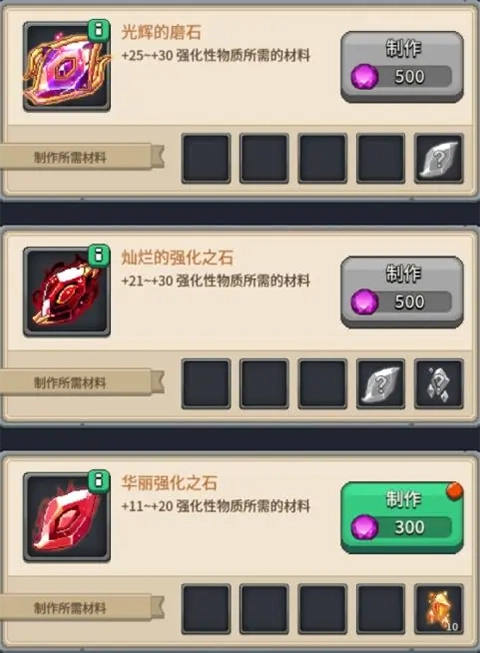Click 制作 button for 灿烂的强化之石
The image size is (480, 653).
pos(402,292)
